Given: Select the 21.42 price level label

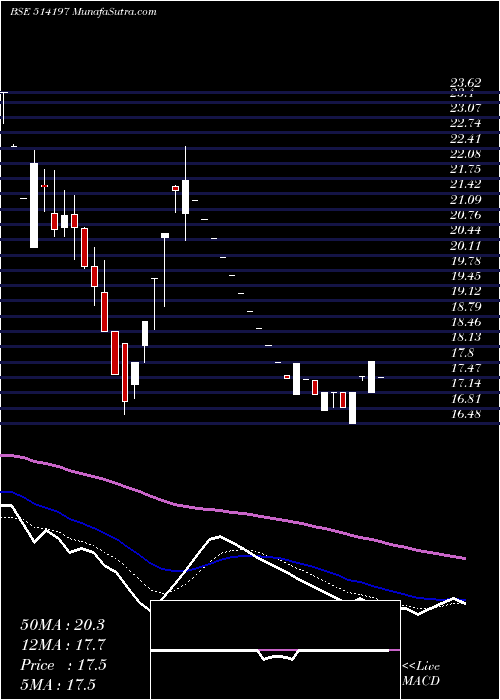Looking at the screenshot, I should pos(466,184).
